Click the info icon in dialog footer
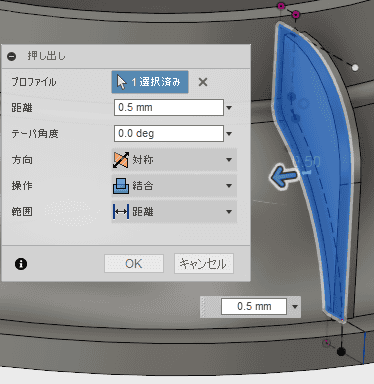Viewport: 374px width, 384px height. coord(21,264)
